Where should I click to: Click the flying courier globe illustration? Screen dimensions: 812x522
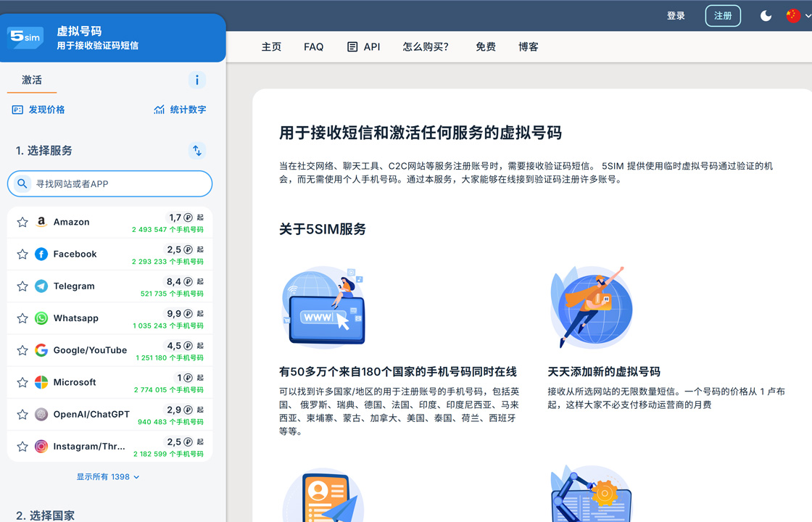pyautogui.click(x=592, y=307)
